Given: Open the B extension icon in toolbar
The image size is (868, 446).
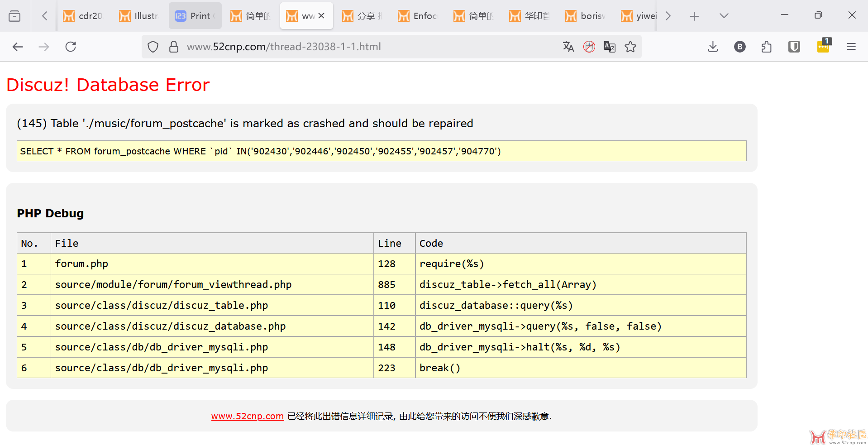Looking at the screenshot, I should [x=740, y=47].
